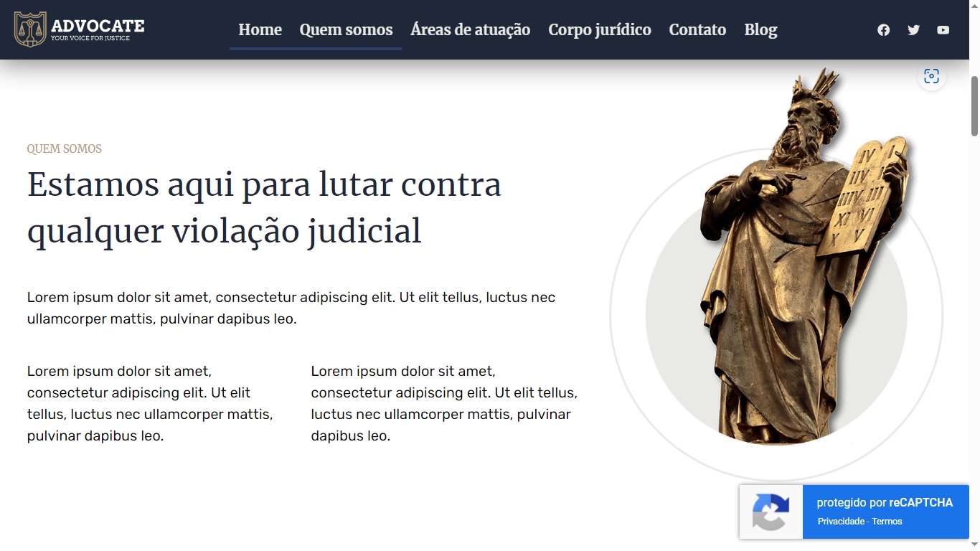
Task: Click the Advocate scales logo
Action: point(30,29)
